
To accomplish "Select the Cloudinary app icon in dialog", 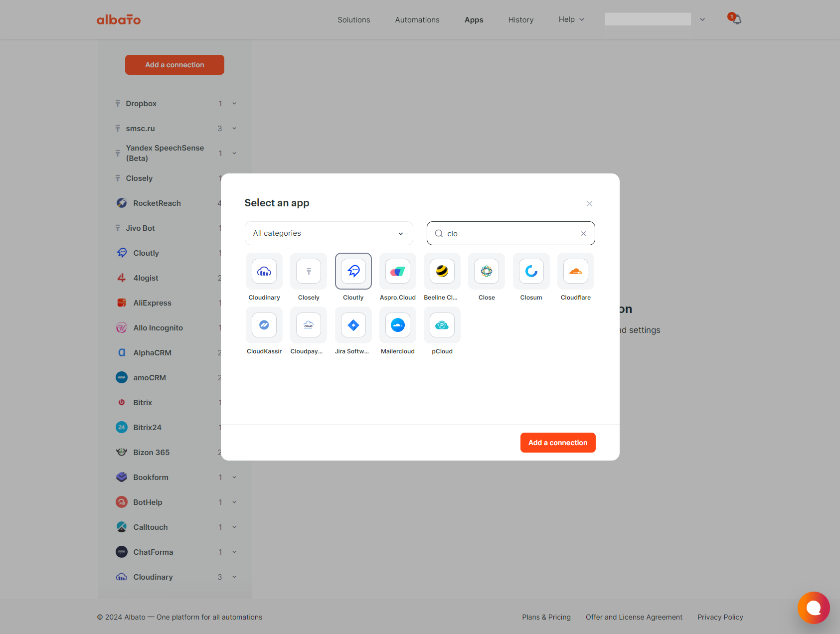I will tap(264, 271).
